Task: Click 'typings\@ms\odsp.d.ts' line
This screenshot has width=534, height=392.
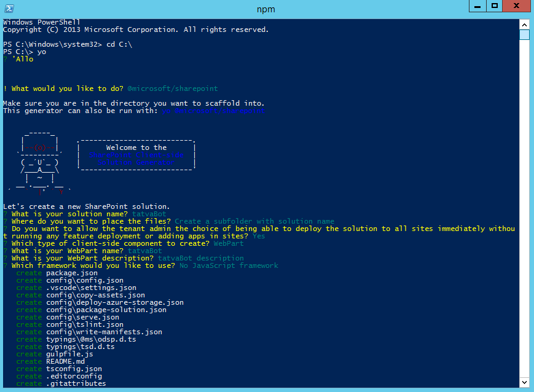Action: pyautogui.click(x=92, y=340)
